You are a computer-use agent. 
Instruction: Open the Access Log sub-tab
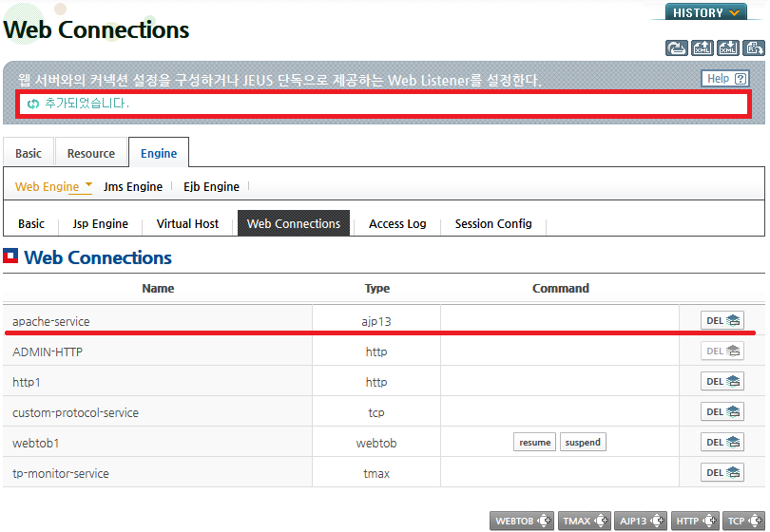coord(397,224)
